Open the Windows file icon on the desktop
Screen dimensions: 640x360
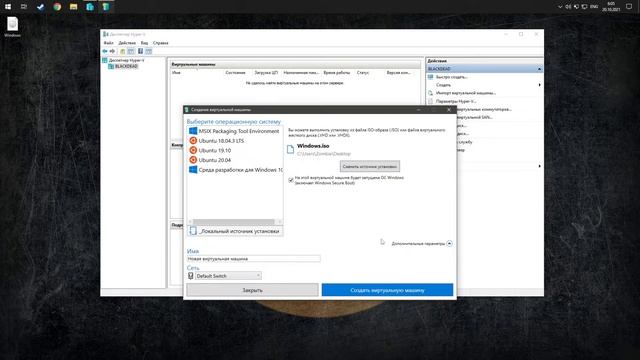(12, 27)
